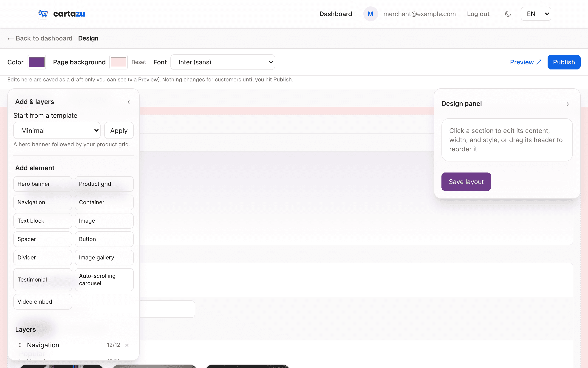
Task: Open the Dashboard menu link
Action: click(x=336, y=14)
